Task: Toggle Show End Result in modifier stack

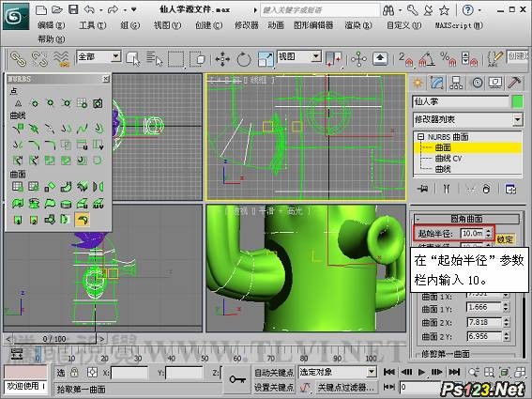Action: pos(447,189)
